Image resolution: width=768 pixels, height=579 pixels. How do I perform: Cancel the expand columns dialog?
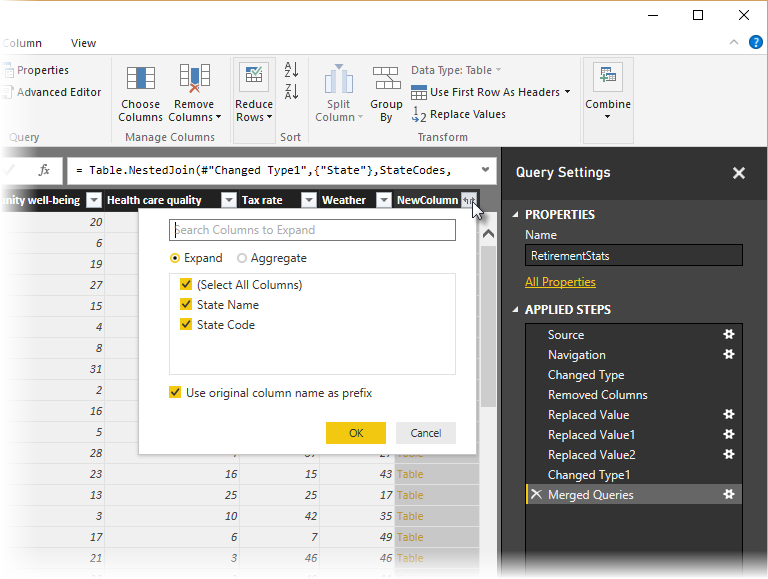(426, 433)
